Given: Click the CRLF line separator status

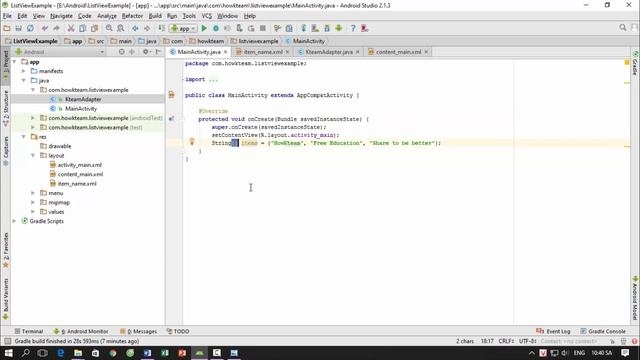Looking at the screenshot, I should pos(506,341).
